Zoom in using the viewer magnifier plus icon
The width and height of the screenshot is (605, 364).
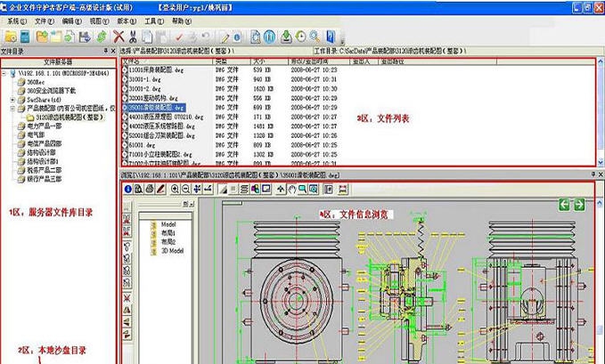[175, 189]
